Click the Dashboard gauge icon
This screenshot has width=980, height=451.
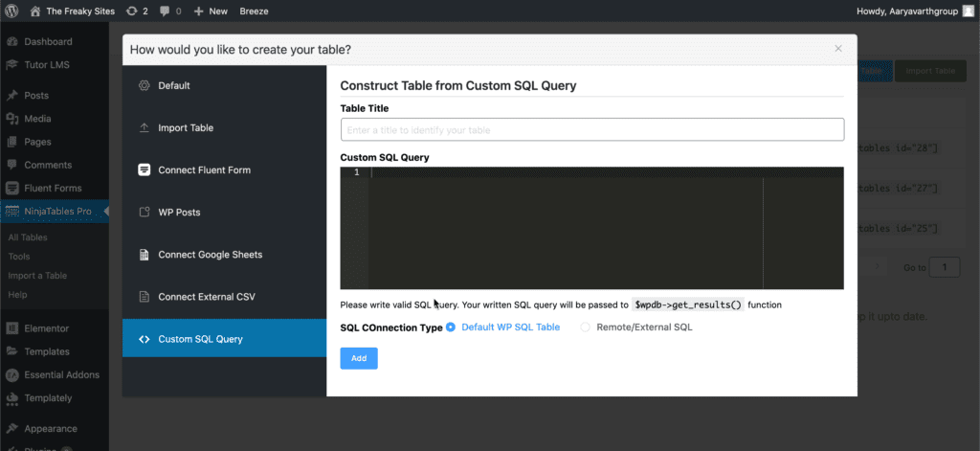tap(11, 41)
